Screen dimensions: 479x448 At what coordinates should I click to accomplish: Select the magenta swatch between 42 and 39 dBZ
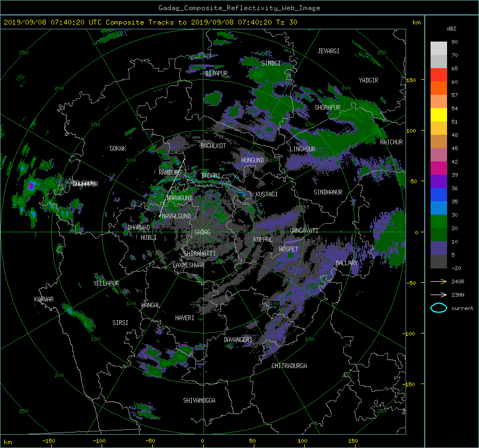tap(439, 168)
